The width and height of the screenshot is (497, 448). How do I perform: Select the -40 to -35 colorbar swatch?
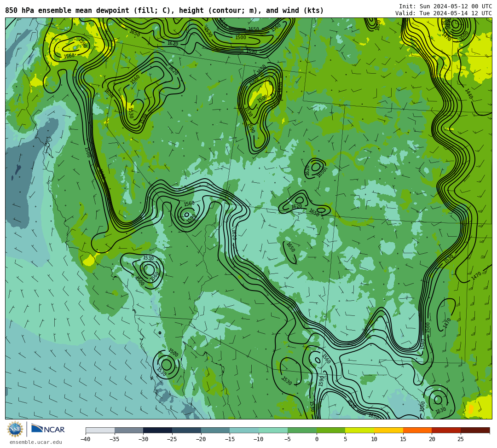pos(100,430)
